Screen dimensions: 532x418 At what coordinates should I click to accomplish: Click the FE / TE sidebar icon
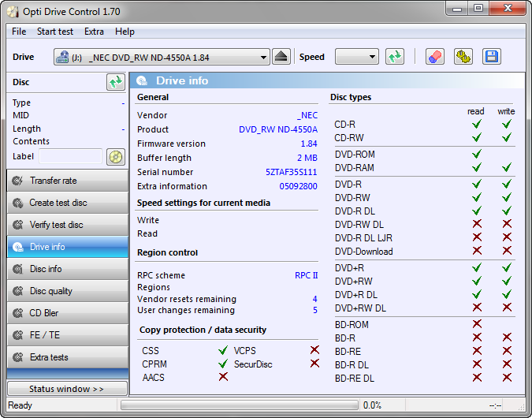17,335
